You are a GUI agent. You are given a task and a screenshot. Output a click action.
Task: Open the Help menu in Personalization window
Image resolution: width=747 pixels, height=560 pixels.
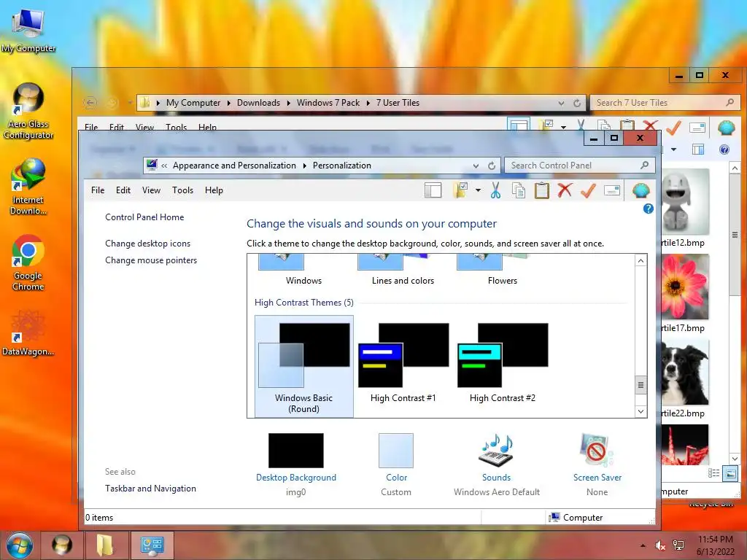click(214, 190)
